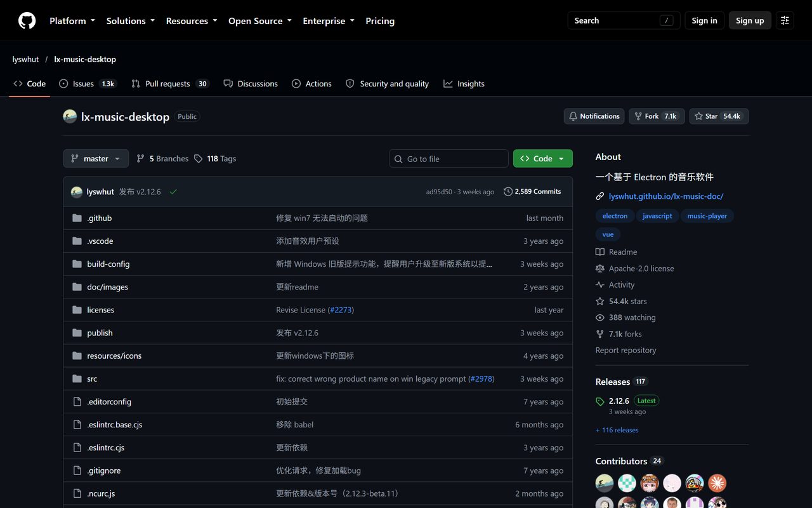Expand the Open Source navigation menu
The image size is (812, 508).
(260, 20)
